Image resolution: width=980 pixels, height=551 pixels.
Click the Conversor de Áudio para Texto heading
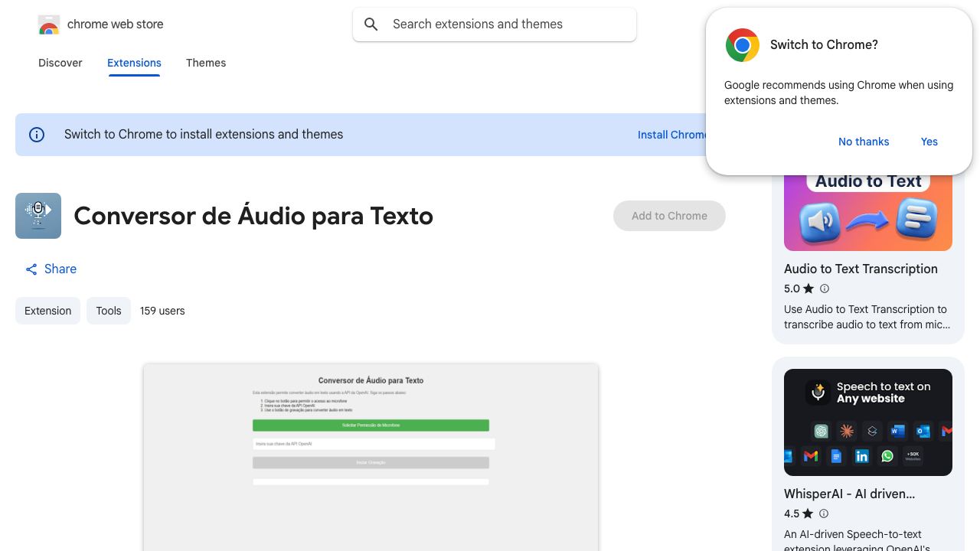point(253,216)
